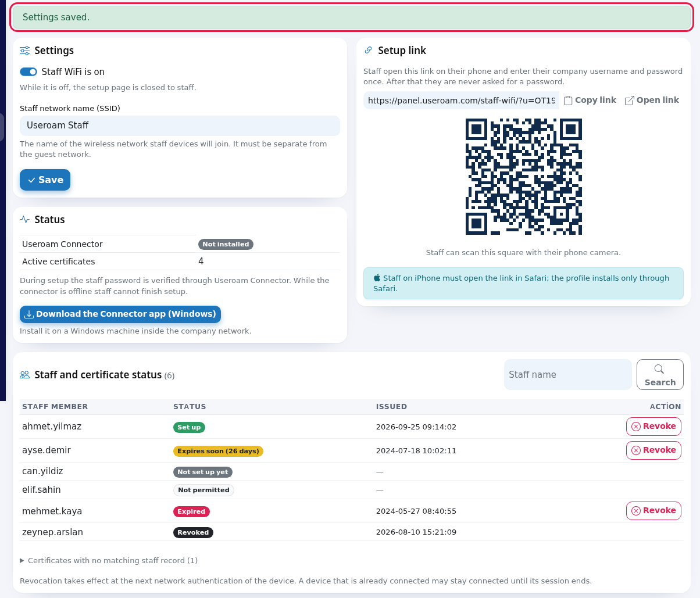Image resolution: width=700 pixels, height=598 pixels.
Task: Click the 'Expires soon (26 days)' badge
Action: click(218, 451)
